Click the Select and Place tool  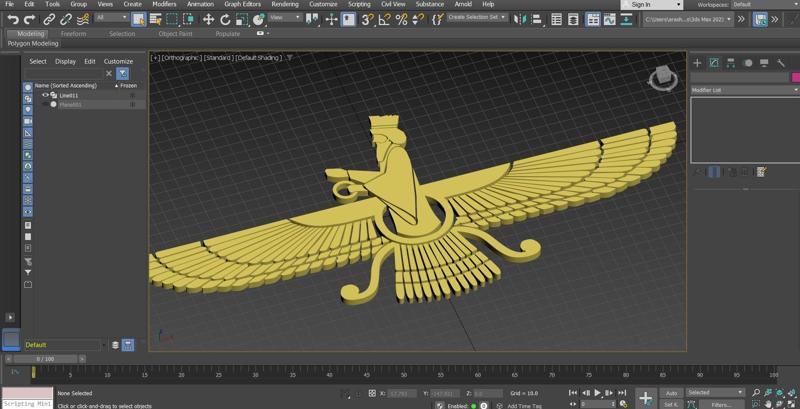[x=259, y=20]
